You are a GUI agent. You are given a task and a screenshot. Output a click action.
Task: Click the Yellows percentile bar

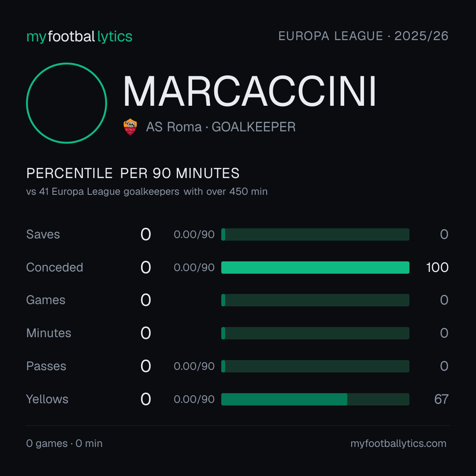315,399
